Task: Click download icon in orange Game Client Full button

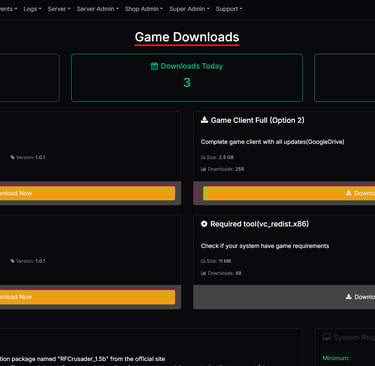Action: (349, 193)
